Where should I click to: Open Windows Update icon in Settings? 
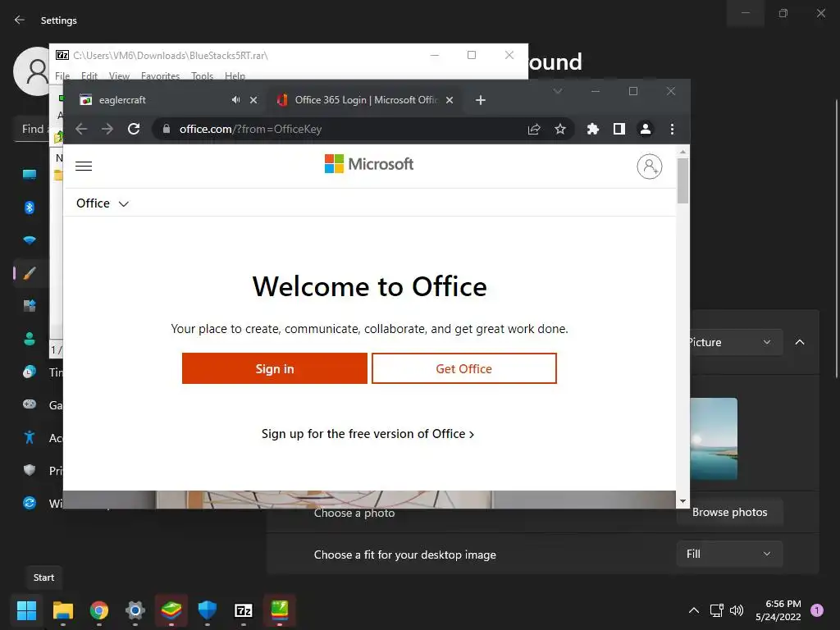point(30,503)
